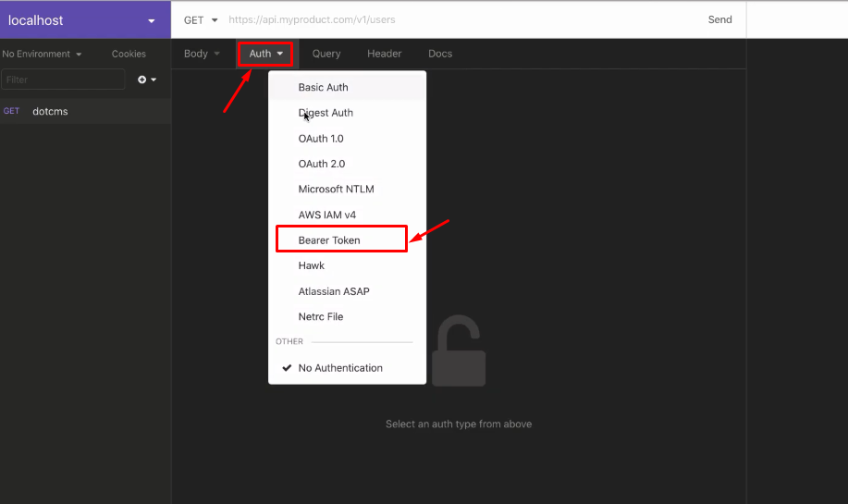Open the Docs tab

pos(440,54)
